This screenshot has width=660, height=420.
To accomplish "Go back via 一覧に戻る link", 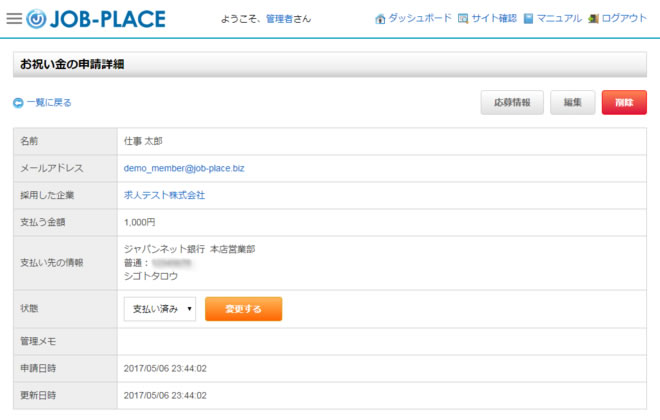I will click(49, 102).
